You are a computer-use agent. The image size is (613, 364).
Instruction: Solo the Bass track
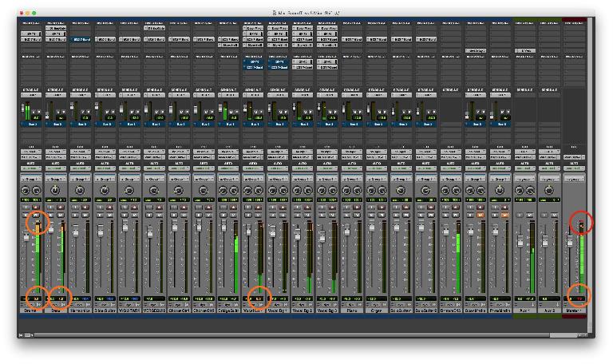51,213
